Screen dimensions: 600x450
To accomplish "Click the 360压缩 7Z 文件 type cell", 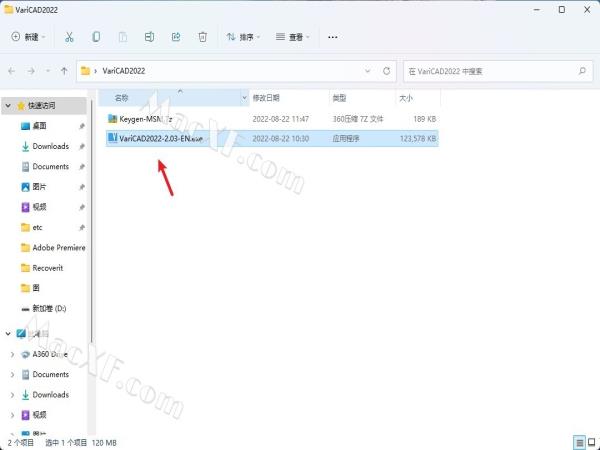I will pos(358,119).
